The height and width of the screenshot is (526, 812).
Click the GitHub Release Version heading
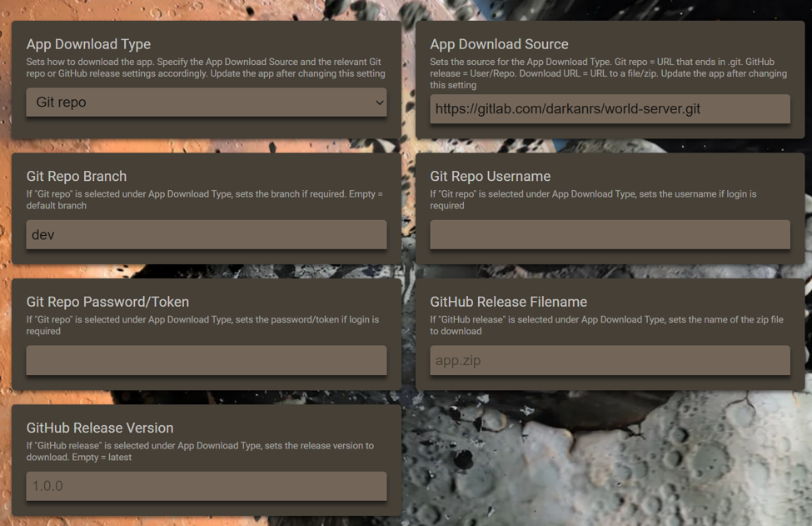(100, 428)
